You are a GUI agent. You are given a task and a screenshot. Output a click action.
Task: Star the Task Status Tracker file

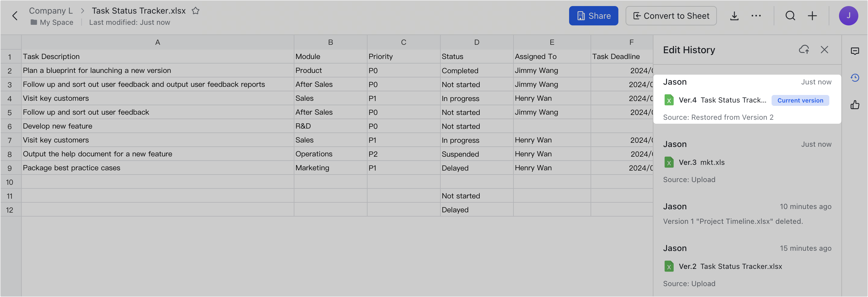[x=196, y=11]
